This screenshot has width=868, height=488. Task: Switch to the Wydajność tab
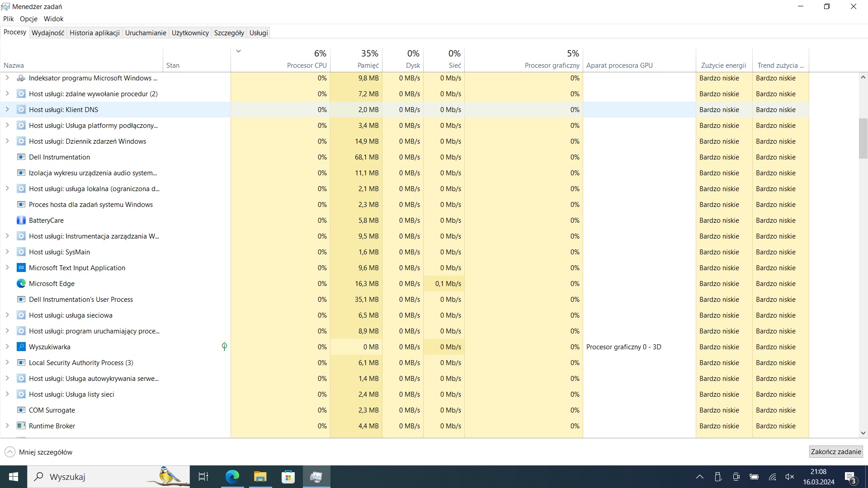(48, 33)
